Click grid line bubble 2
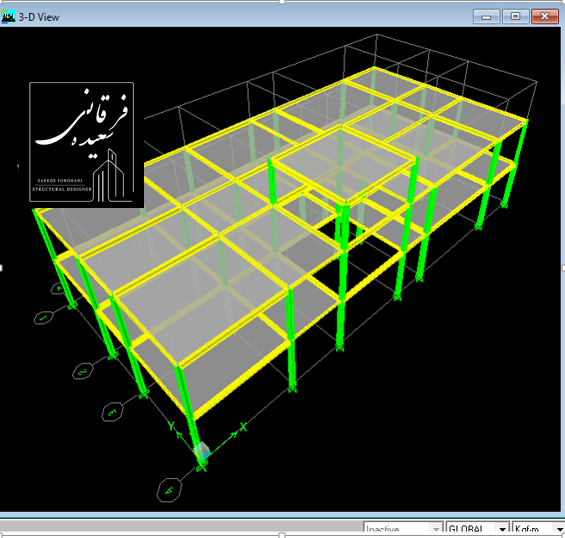The image size is (565, 538). point(83,371)
